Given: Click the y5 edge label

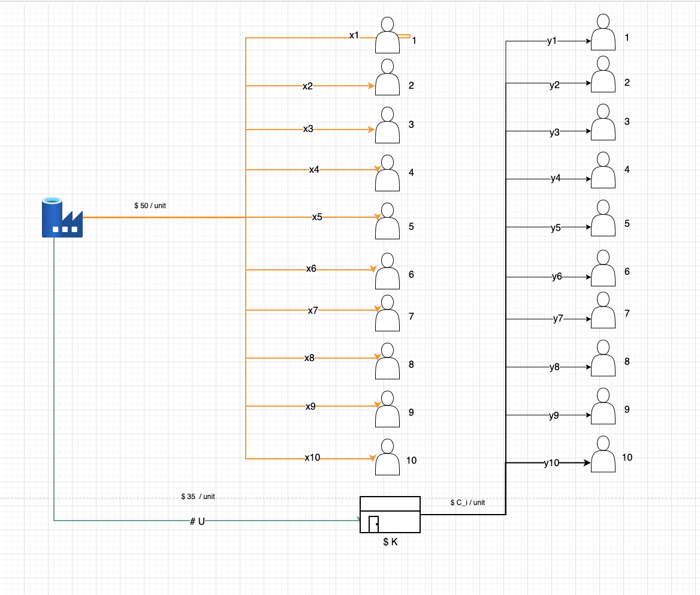Looking at the screenshot, I should pyautogui.click(x=556, y=229).
